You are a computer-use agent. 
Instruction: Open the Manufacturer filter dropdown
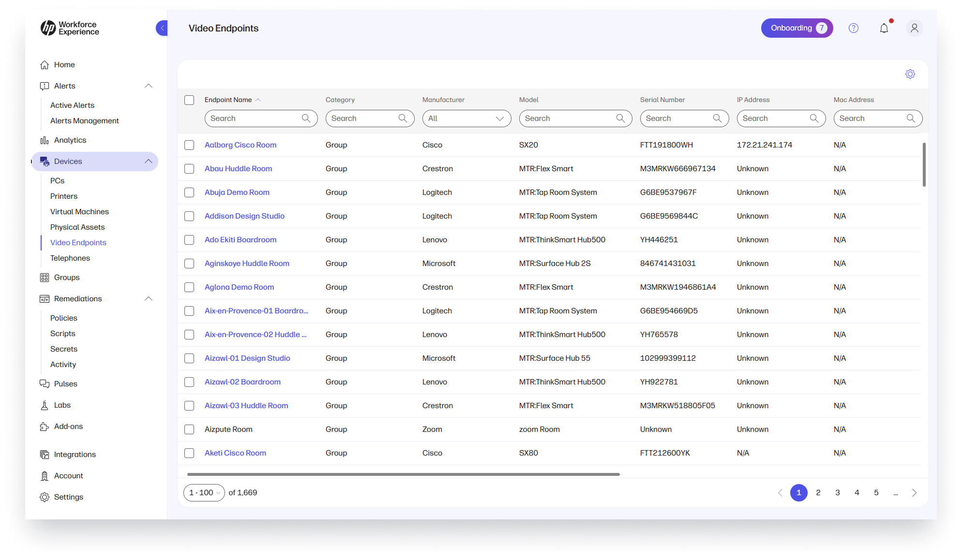click(466, 118)
